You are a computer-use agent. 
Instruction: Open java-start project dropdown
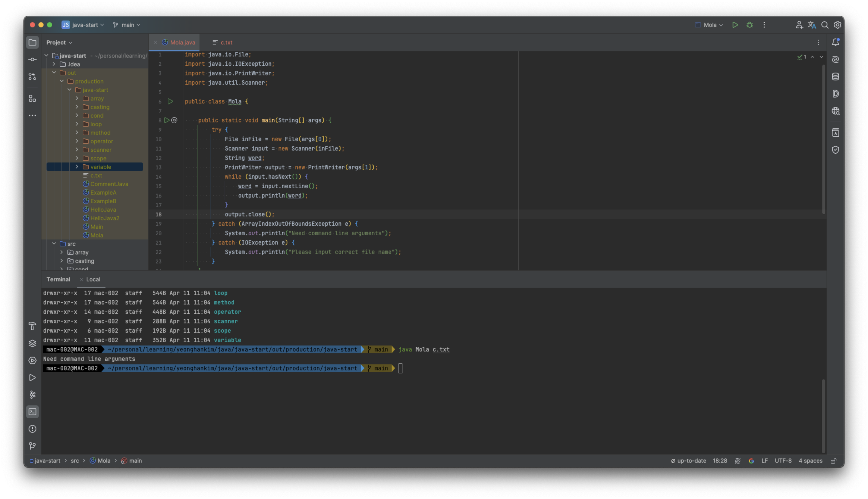coord(82,25)
